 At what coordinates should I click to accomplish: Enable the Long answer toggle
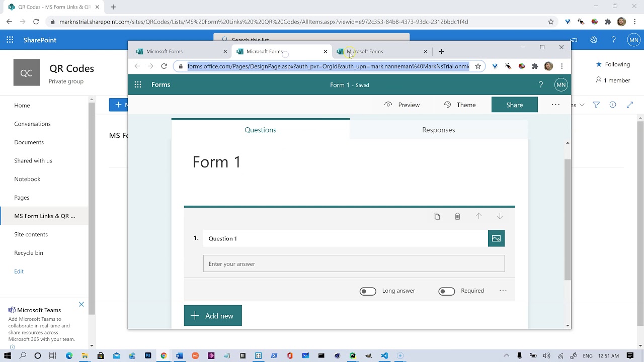pyautogui.click(x=368, y=291)
